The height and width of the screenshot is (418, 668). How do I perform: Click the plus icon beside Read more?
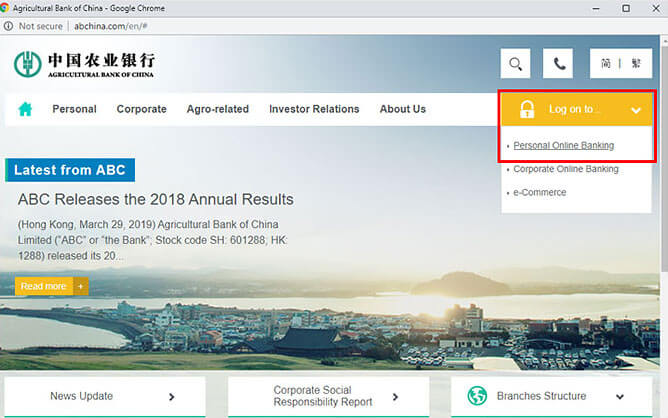pos(81,286)
